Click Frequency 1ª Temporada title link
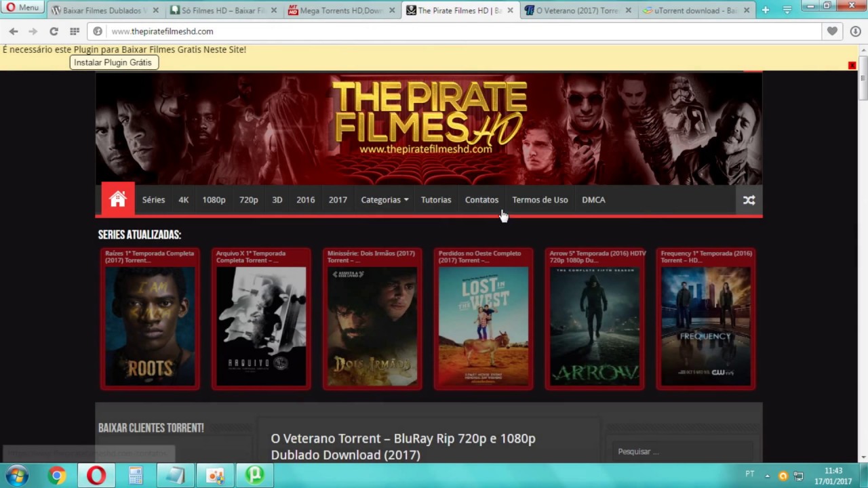The width and height of the screenshot is (868, 488). click(x=706, y=257)
